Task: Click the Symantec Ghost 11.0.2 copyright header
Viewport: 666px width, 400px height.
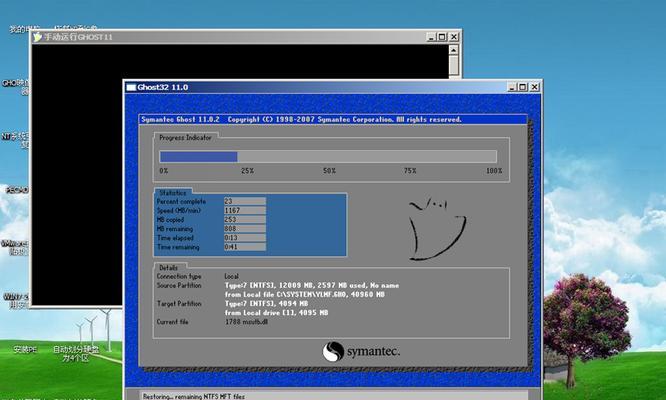Action: pyautogui.click(x=301, y=119)
